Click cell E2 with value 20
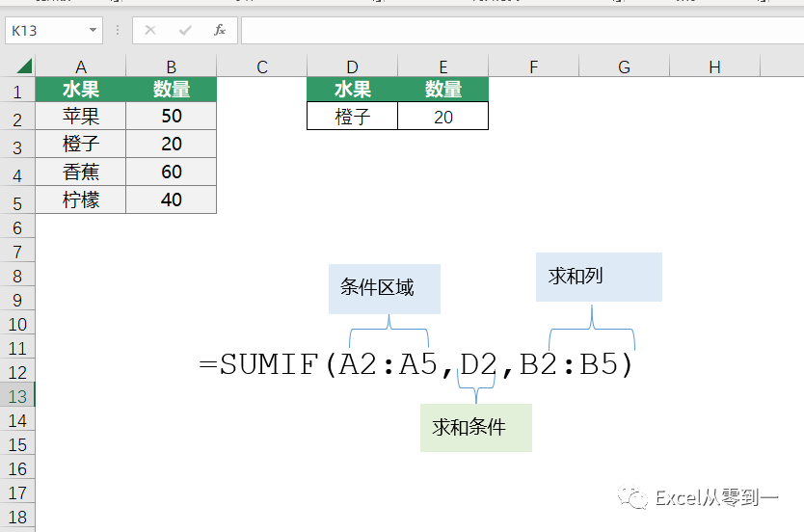The width and height of the screenshot is (804, 532). coord(443,116)
